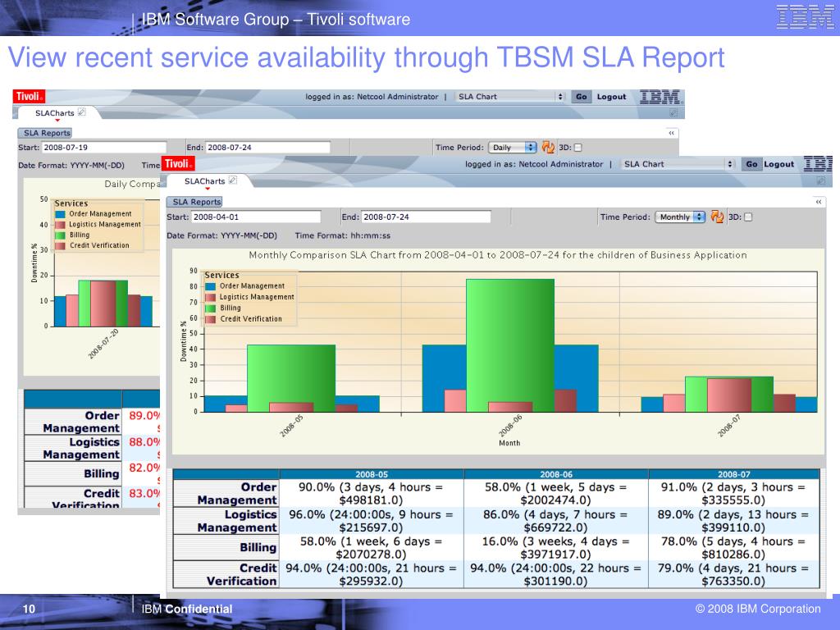Select the SLA Reports tab, back window
The width and height of the screenshot is (840, 630).
[45, 133]
